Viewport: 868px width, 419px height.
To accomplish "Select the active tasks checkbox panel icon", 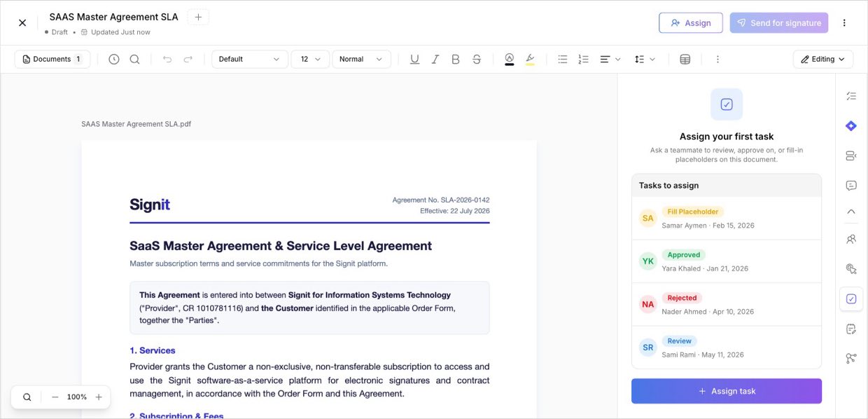I will click(x=851, y=298).
